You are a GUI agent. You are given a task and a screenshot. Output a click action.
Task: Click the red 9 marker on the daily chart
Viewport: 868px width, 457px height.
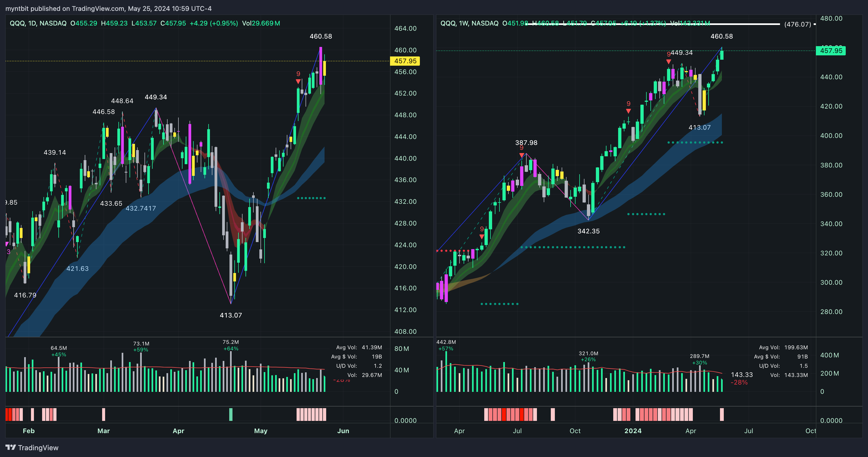[298, 74]
